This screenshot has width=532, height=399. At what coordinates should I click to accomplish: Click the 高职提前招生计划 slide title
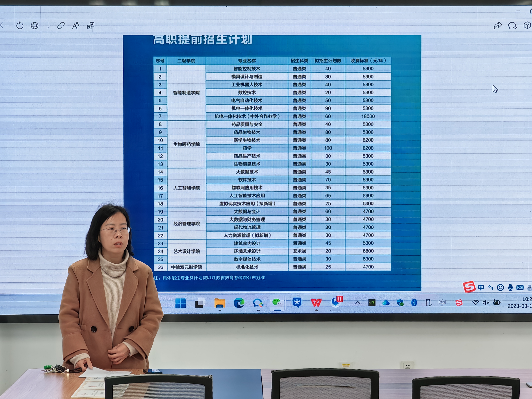click(x=203, y=40)
